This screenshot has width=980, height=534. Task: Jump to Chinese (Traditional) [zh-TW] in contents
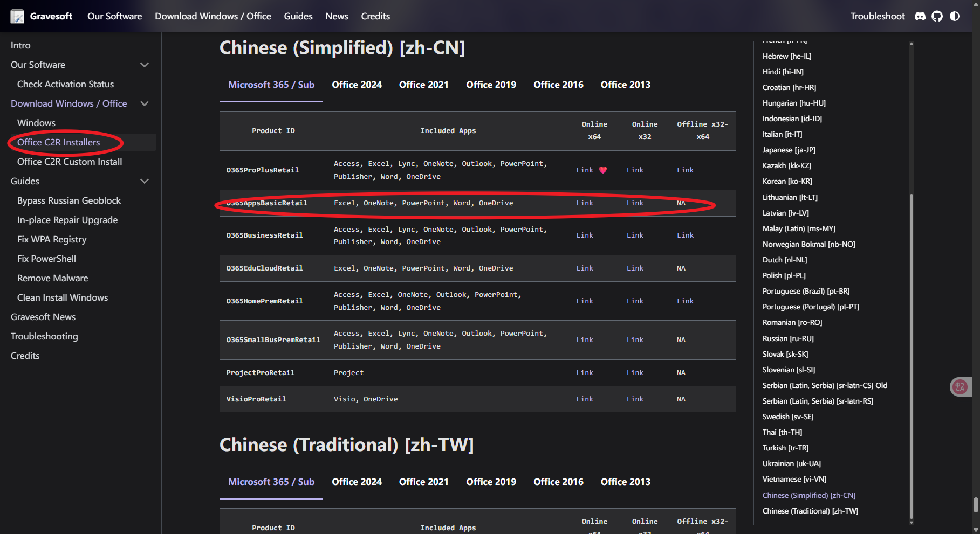coord(810,511)
